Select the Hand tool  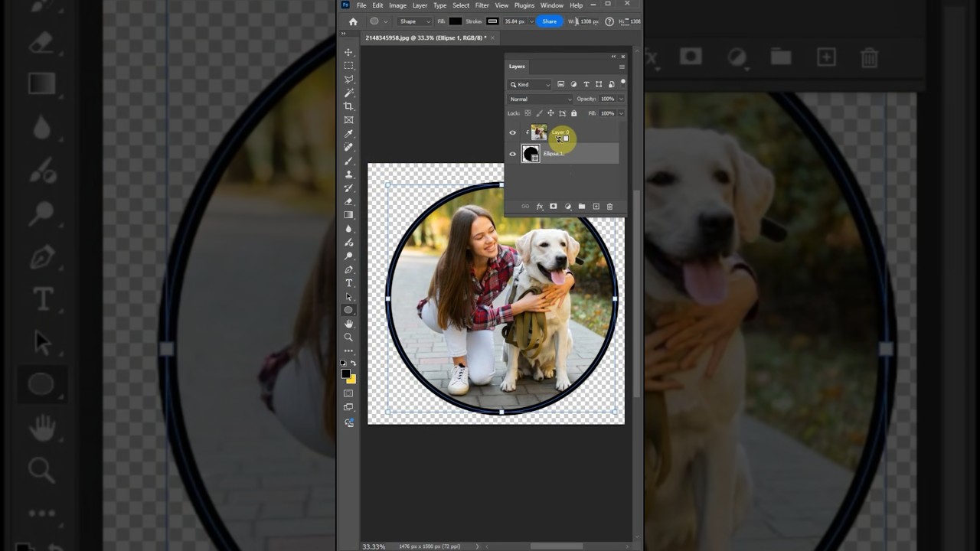(348, 324)
